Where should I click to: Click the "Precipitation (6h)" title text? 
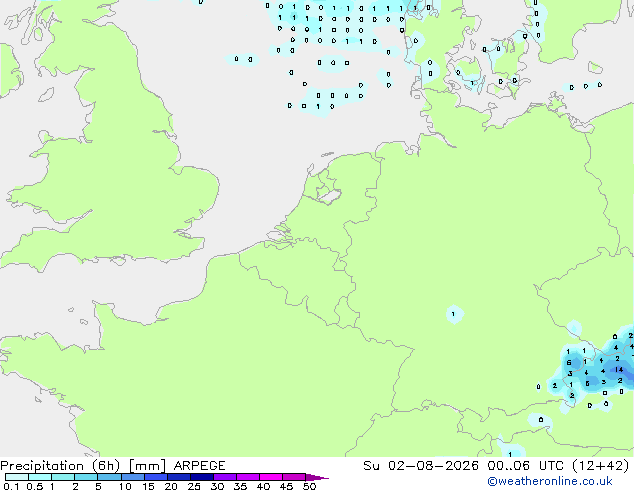tap(60, 466)
